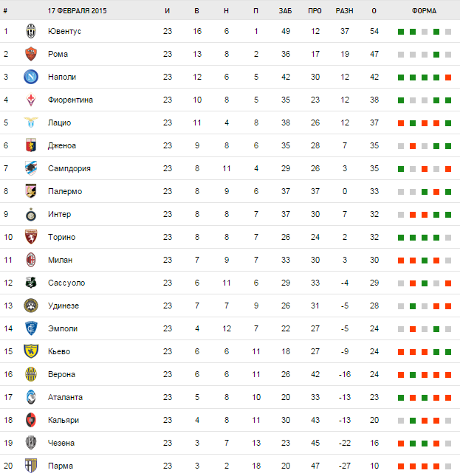460x476 pixels.
Task: Click the Roma club crest icon
Action: pyautogui.click(x=31, y=54)
